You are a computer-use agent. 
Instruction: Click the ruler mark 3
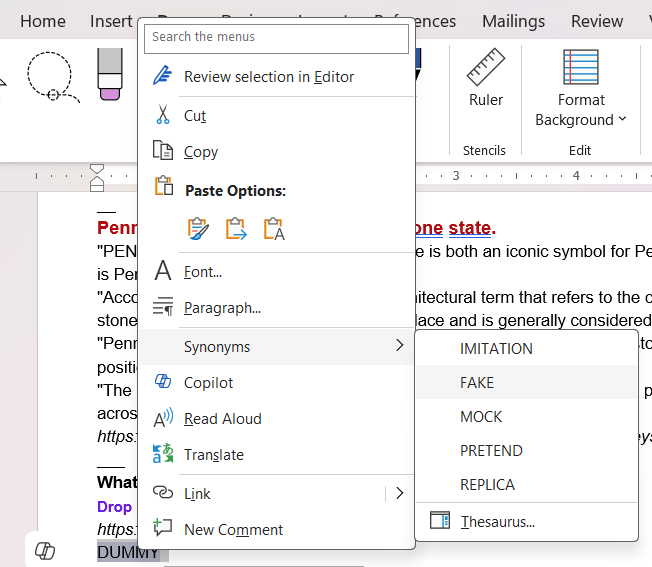[456, 175]
